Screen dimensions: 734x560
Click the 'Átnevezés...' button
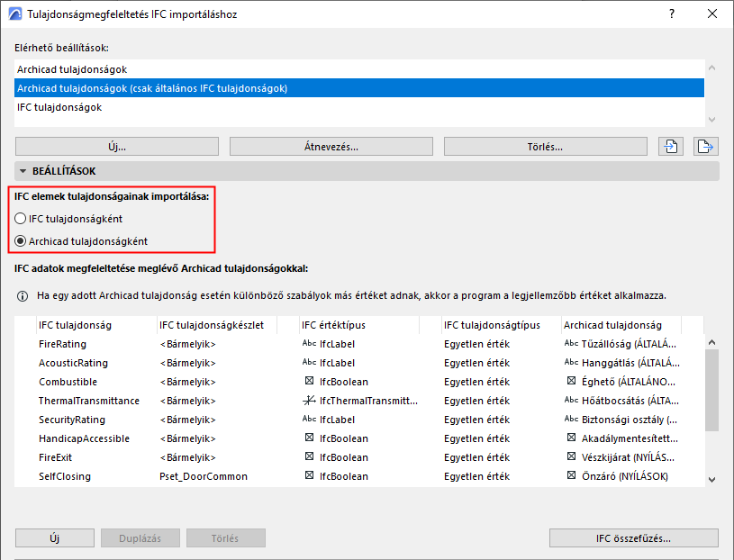(331, 147)
